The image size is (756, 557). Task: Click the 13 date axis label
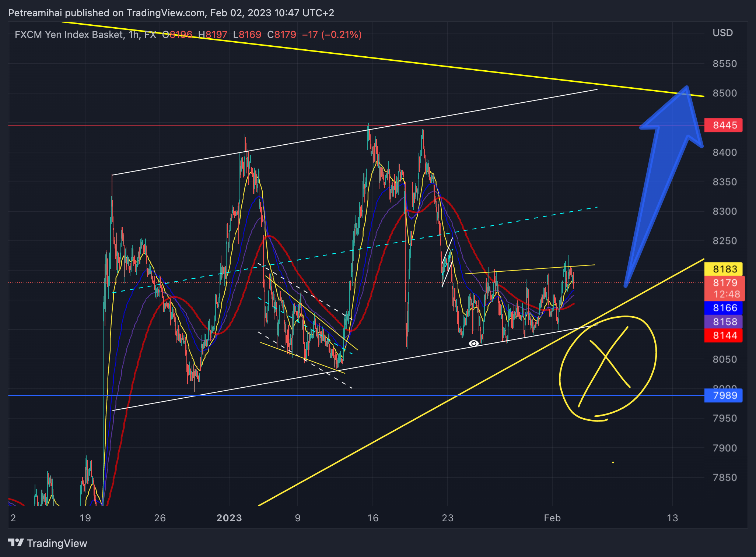coord(672,518)
